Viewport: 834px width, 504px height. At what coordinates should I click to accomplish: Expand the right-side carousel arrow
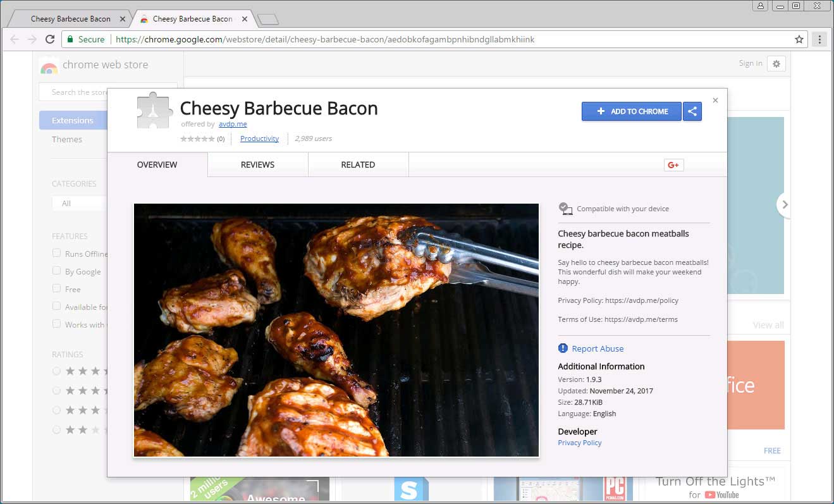click(785, 204)
